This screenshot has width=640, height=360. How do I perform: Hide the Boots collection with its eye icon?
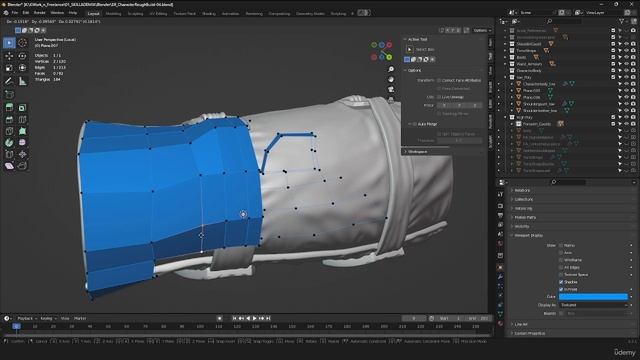click(626, 57)
